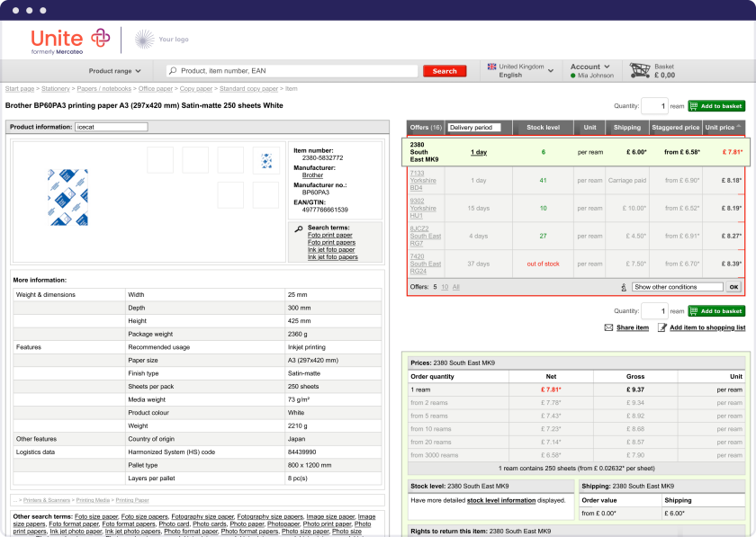This screenshot has height=537, width=756.
Task: Sort by Staggered price column header
Action: 676,127
